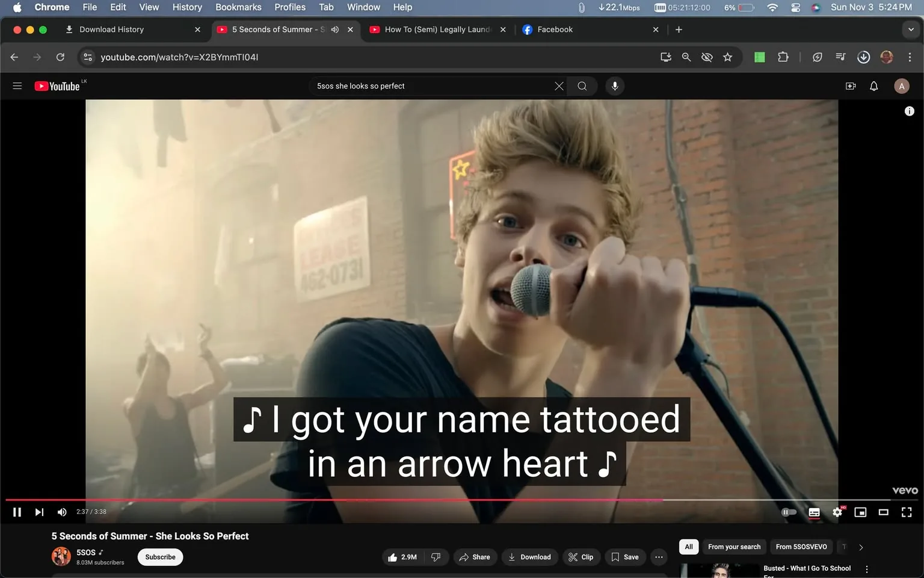Open the player settings gear

point(837,512)
